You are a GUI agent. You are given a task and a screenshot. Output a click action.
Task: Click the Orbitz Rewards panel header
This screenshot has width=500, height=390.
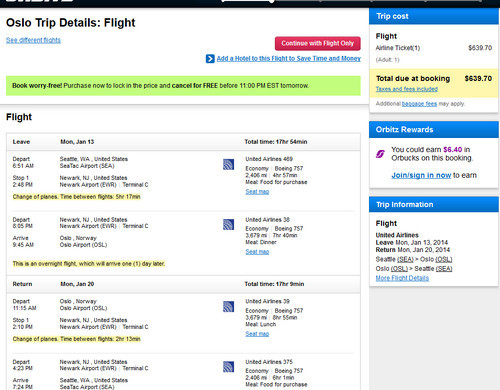pos(434,130)
